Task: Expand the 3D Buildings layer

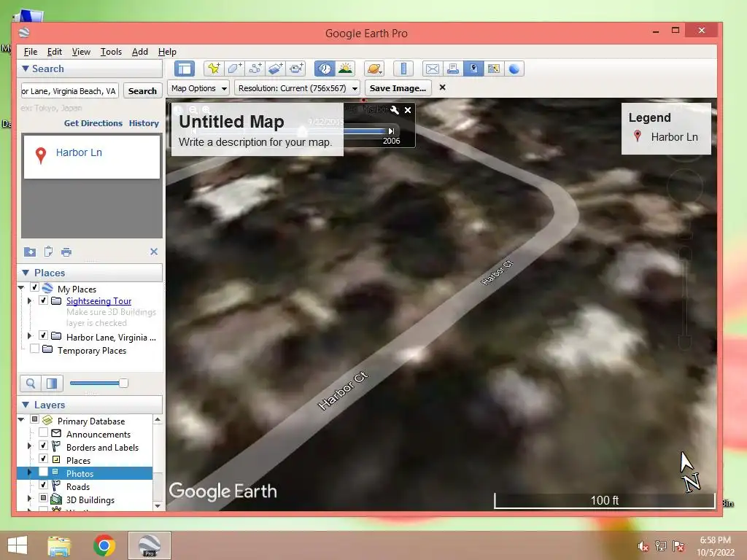Action: pos(29,499)
